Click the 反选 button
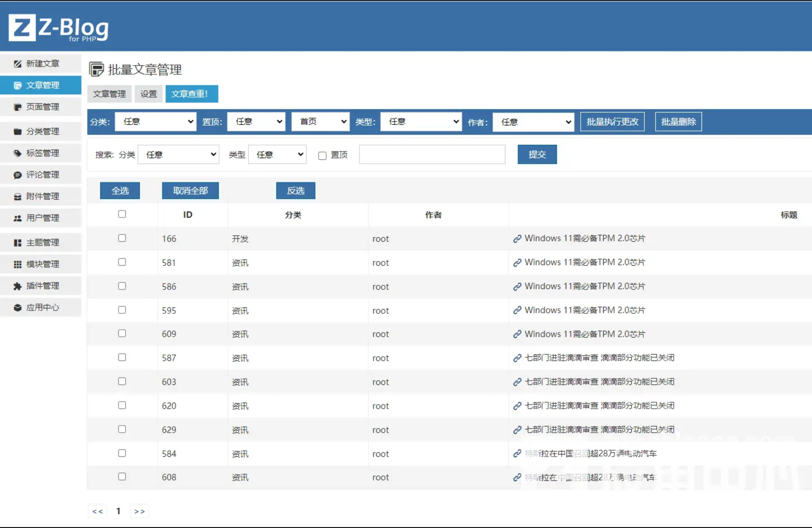The width and height of the screenshot is (812, 528). tap(296, 191)
